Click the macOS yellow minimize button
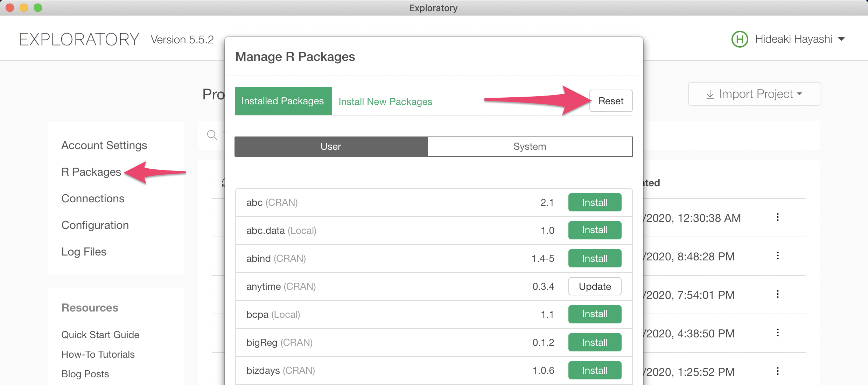The image size is (868, 385). click(24, 8)
